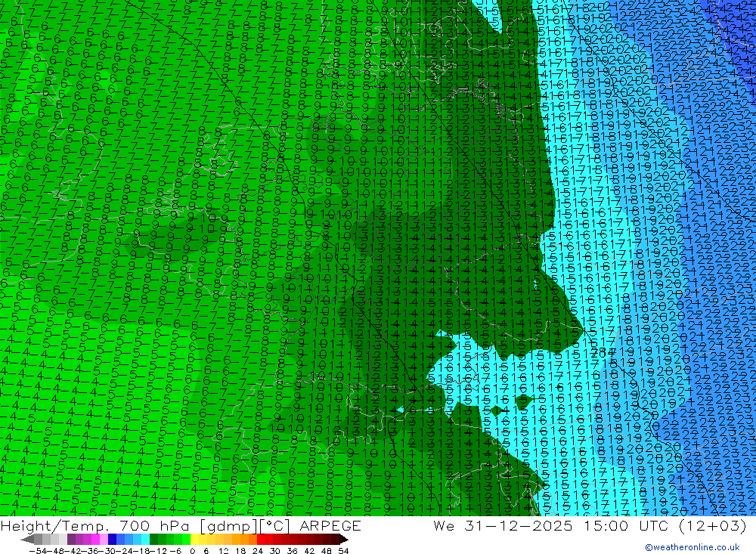
Task: Click the legend value 0
Action: coord(192,551)
